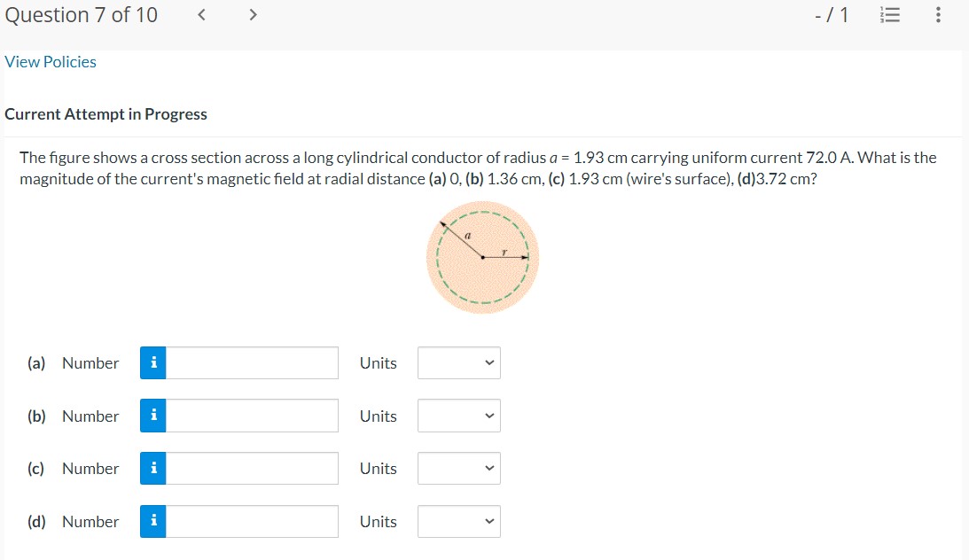This screenshot has width=969, height=560.
Task: Click the info icon for part (c)
Action: (x=153, y=469)
